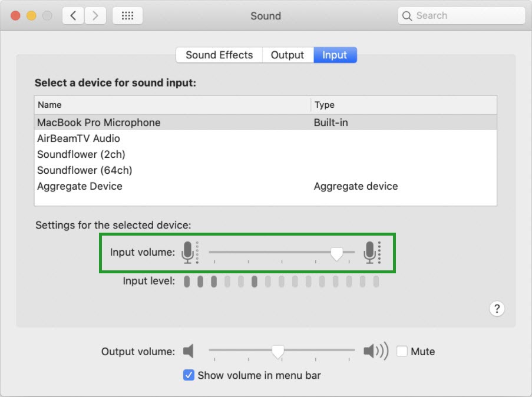Uncheck Show volume in menu bar
Screen dimensions: 532x397
(189, 375)
